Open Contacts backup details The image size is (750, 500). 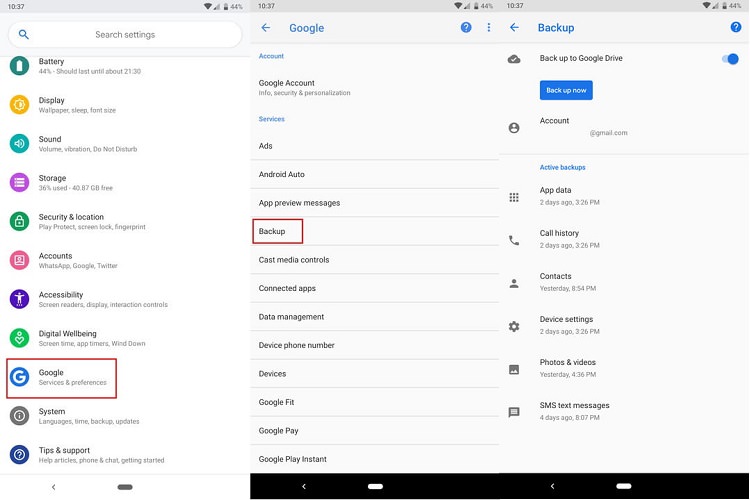click(x=624, y=282)
